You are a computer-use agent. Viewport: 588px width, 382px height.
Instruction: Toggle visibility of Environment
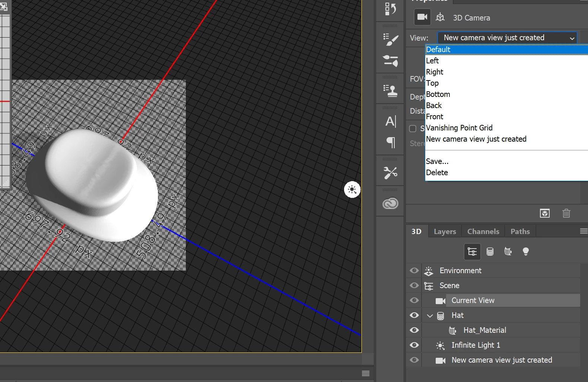414,271
